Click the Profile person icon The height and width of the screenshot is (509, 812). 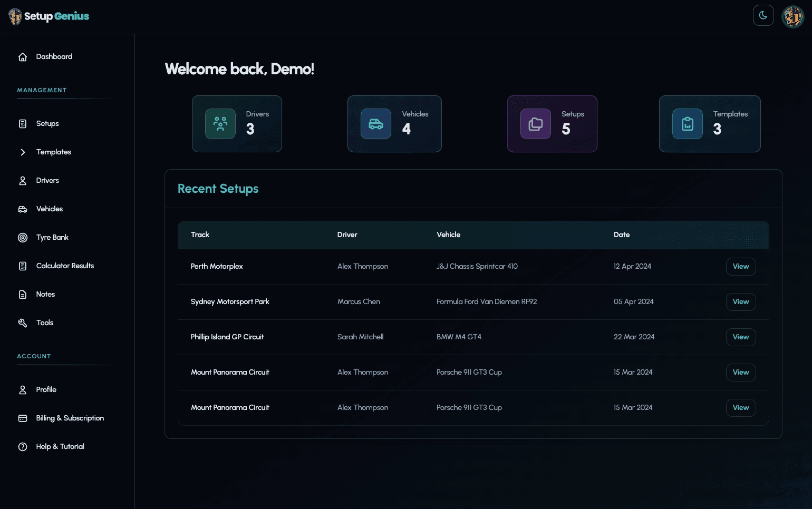pos(23,390)
